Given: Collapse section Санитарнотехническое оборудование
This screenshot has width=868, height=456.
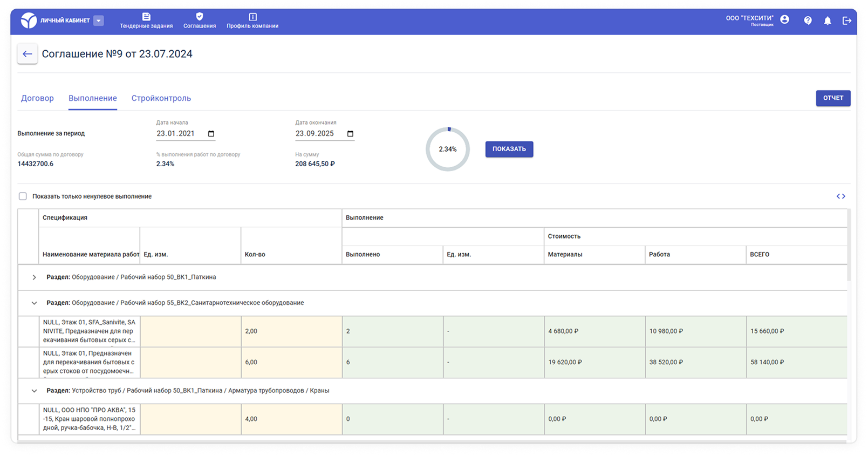Looking at the screenshot, I should [x=34, y=303].
